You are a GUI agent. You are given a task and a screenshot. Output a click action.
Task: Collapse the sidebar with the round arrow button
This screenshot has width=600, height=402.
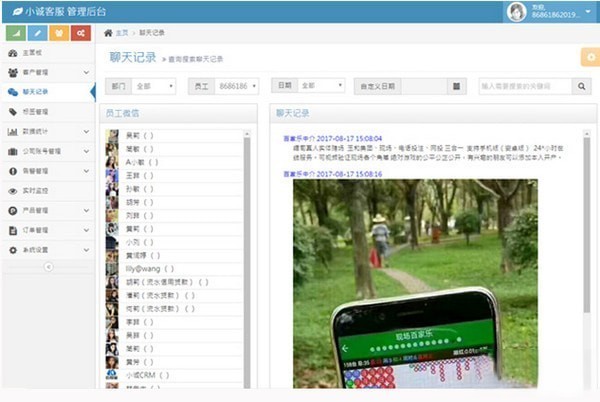49,267
